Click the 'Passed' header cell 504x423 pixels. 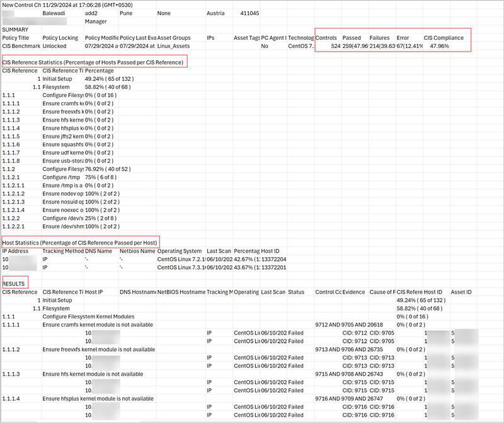coord(352,38)
